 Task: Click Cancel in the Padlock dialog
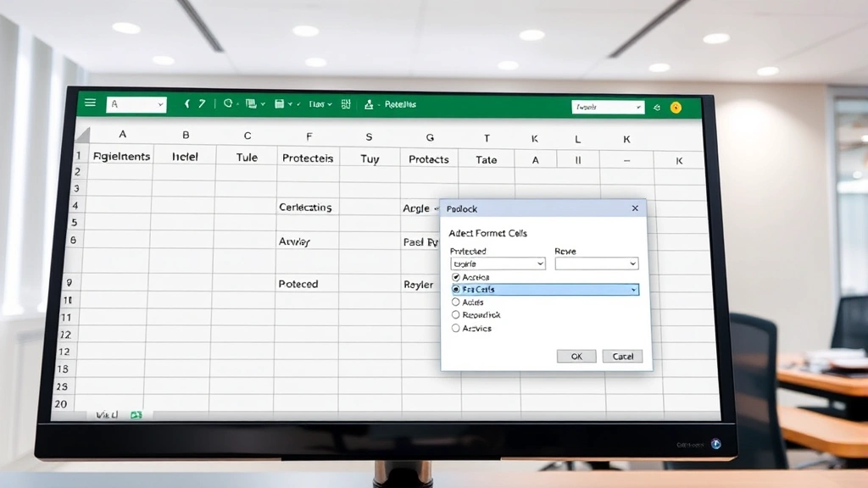622,356
